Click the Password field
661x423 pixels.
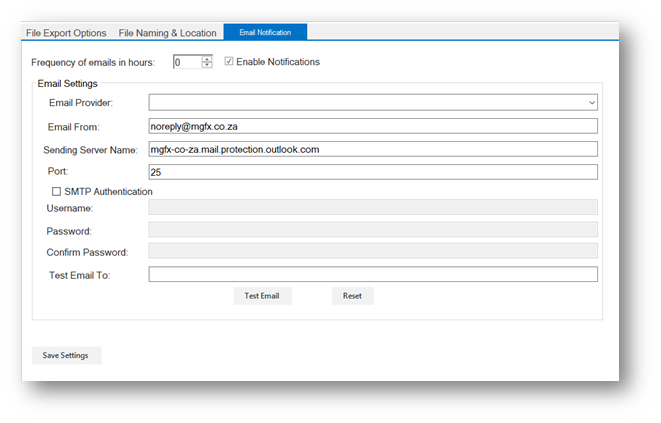tap(372, 230)
